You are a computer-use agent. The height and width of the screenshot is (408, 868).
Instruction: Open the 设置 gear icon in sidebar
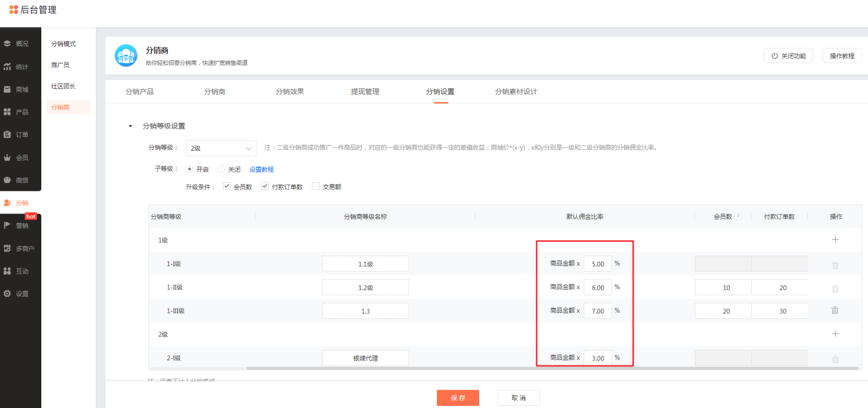pyautogui.click(x=7, y=294)
